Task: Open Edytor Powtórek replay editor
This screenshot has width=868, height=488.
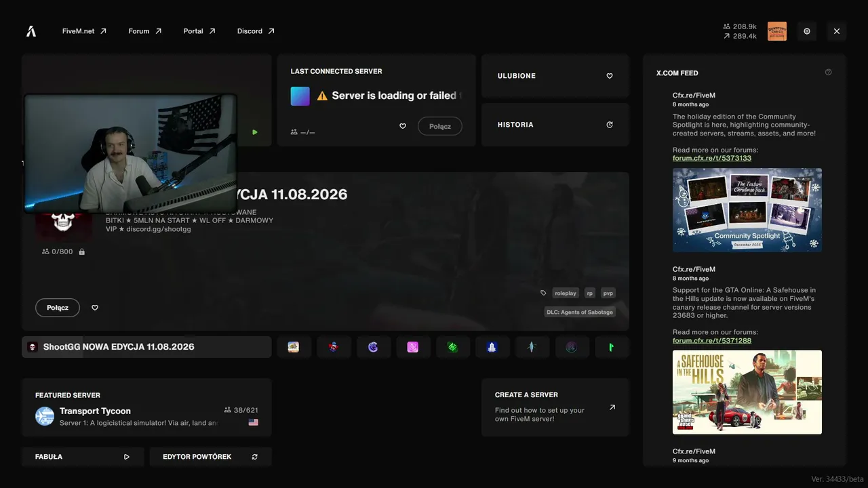Action: click(210, 457)
